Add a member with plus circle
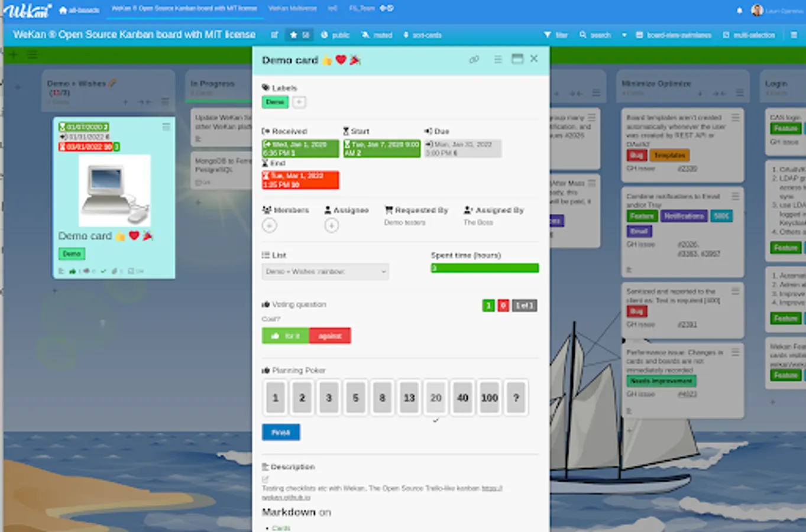This screenshot has width=806, height=532. (x=269, y=225)
